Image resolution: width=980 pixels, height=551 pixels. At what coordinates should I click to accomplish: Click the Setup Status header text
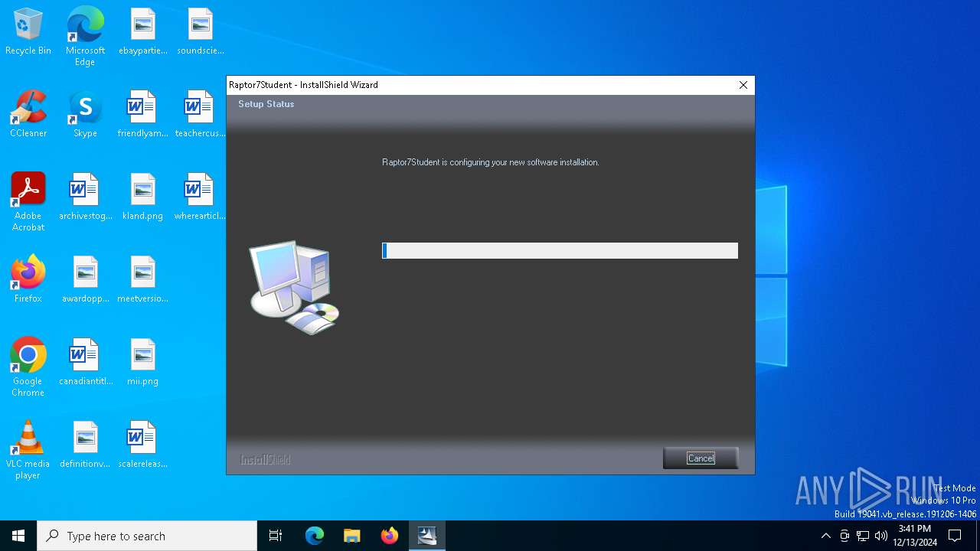(x=266, y=104)
